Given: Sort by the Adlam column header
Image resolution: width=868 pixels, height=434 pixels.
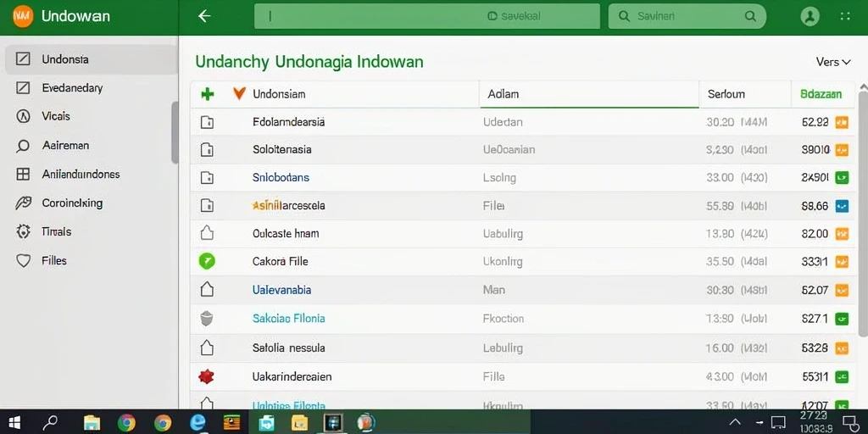Looking at the screenshot, I should 504,94.
